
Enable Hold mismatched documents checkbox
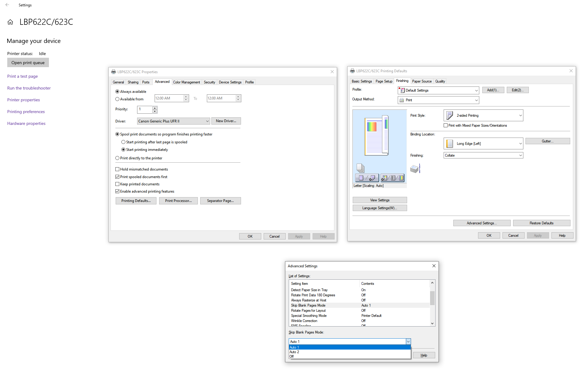click(x=117, y=169)
